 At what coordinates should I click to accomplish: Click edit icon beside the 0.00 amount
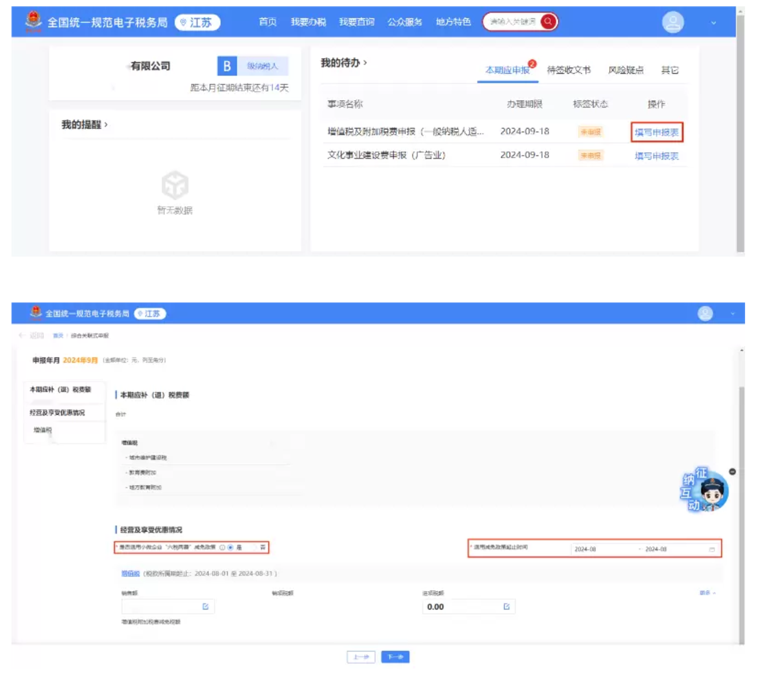click(x=507, y=607)
